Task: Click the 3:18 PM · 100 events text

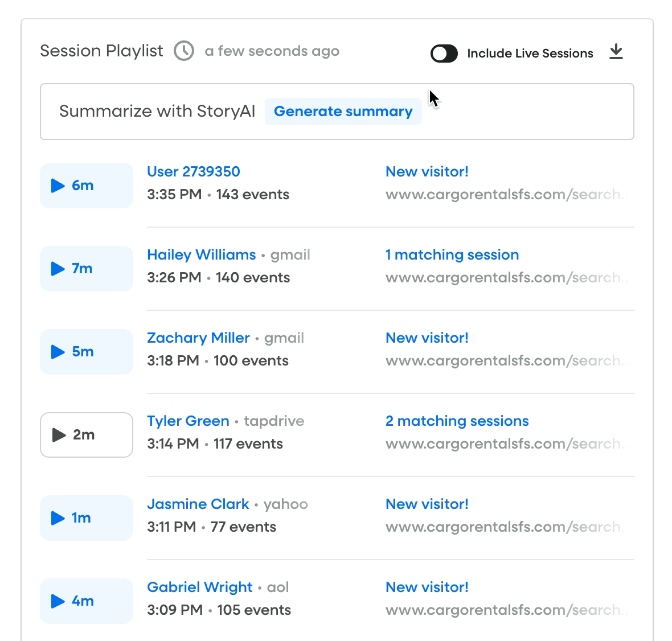Action: pyautogui.click(x=218, y=361)
